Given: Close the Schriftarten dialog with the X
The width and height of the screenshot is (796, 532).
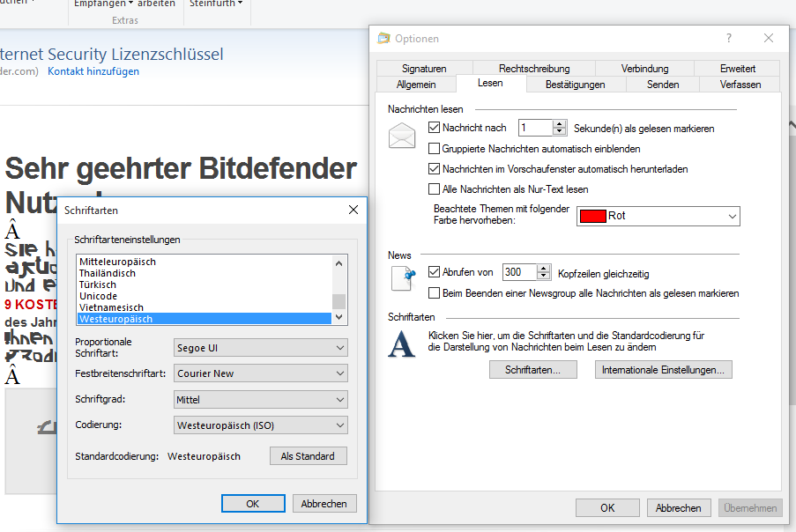Looking at the screenshot, I should coord(353,210).
